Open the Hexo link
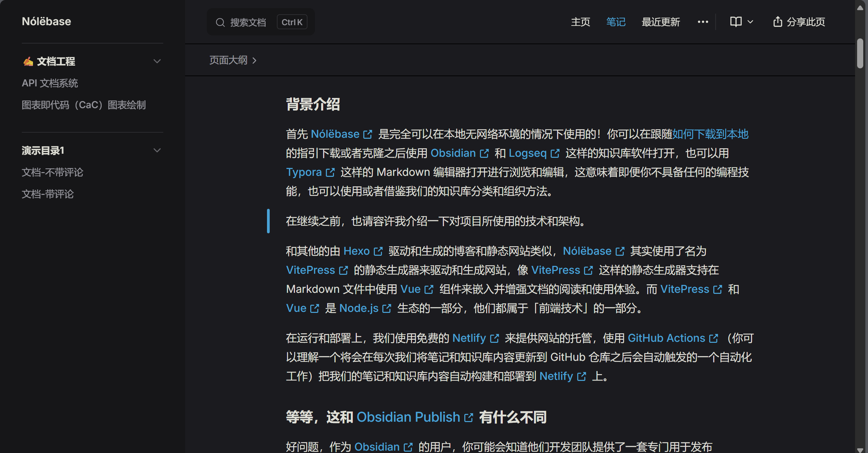The width and height of the screenshot is (868, 453). tap(356, 251)
